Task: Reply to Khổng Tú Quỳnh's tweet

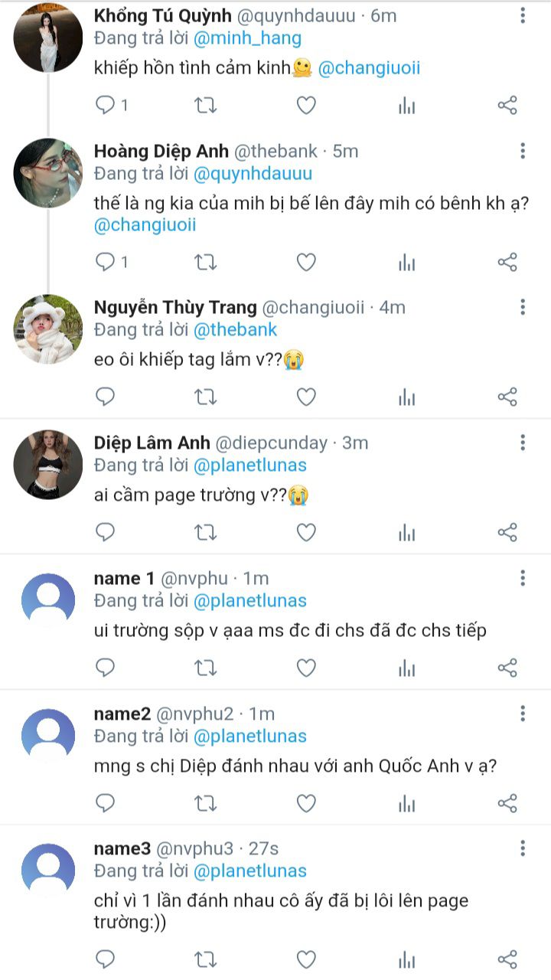Action: (105, 106)
